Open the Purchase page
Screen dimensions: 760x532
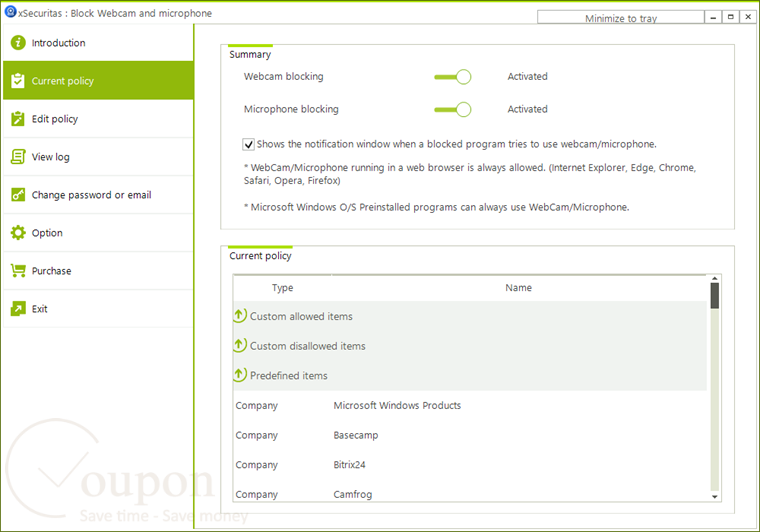pos(98,270)
